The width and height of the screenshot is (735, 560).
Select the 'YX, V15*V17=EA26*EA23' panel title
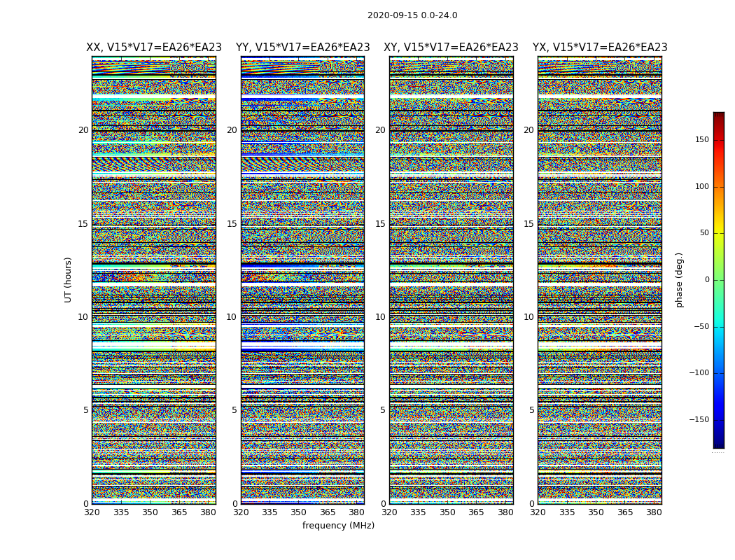pos(600,48)
